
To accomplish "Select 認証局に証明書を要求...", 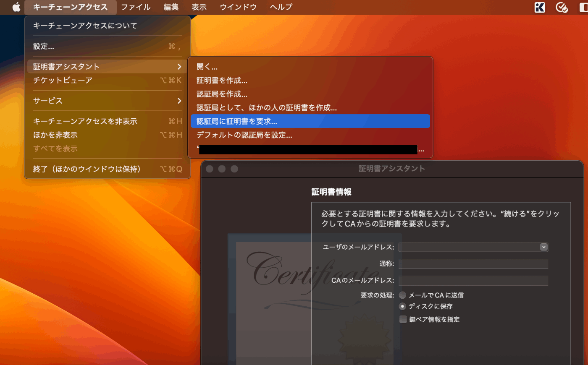I will pos(310,121).
